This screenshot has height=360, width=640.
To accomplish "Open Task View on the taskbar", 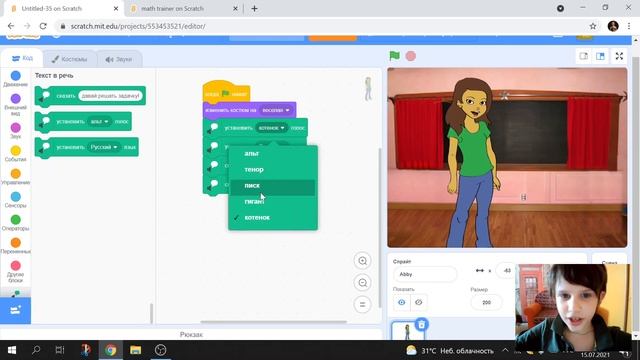I will click(x=60, y=350).
